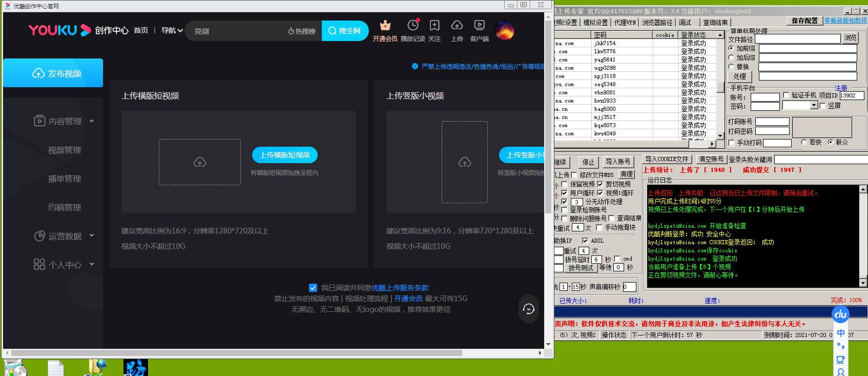The height and width of the screenshot is (376, 868).
Task: Click the YOUKU logo
Action: 59,30
